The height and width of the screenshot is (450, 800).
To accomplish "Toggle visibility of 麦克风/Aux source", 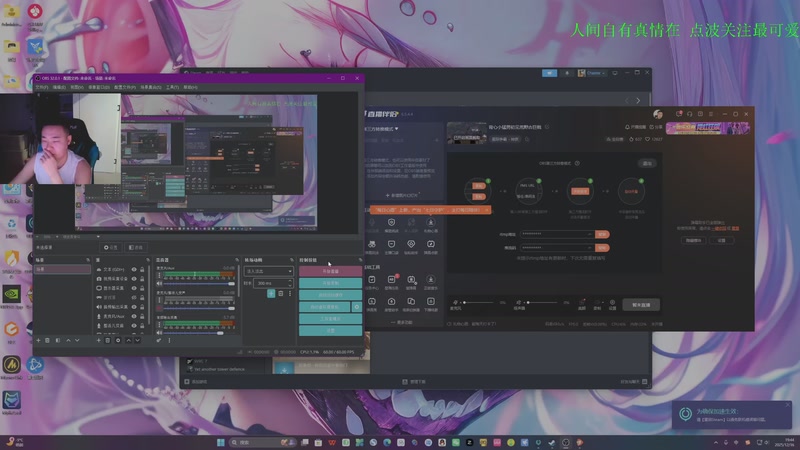I will pyautogui.click(x=134, y=316).
